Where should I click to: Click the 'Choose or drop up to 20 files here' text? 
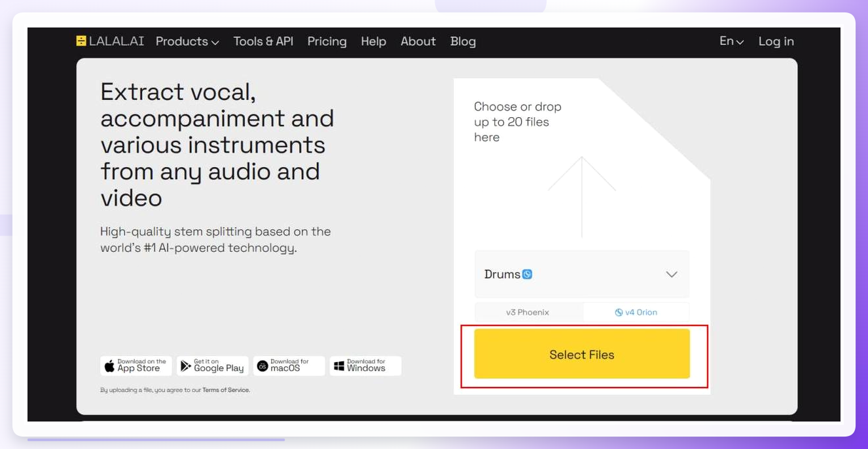point(518,122)
